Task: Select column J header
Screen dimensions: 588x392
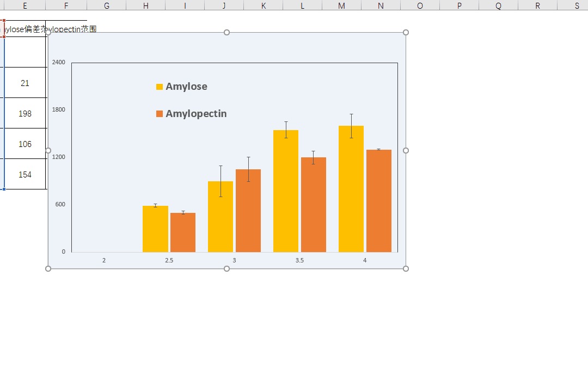Action: pyautogui.click(x=224, y=5)
